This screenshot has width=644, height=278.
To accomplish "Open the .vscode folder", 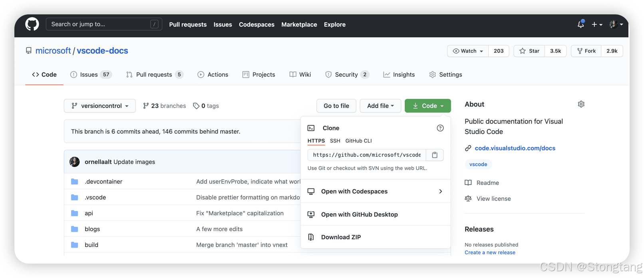I will pyautogui.click(x=95, y=197).
